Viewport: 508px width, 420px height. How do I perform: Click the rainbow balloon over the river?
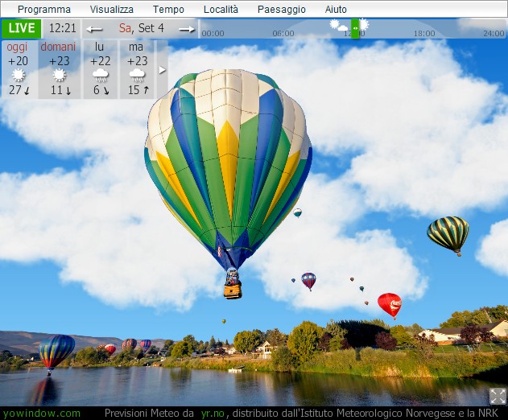point(56,353)
